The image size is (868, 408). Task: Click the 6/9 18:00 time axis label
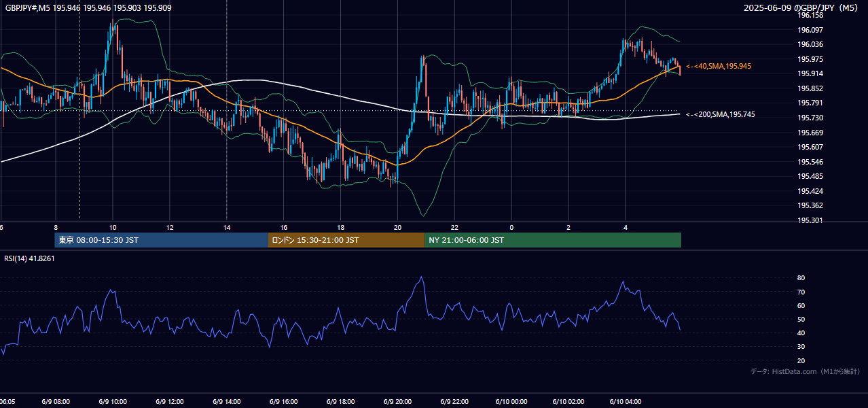pos(341,402)
